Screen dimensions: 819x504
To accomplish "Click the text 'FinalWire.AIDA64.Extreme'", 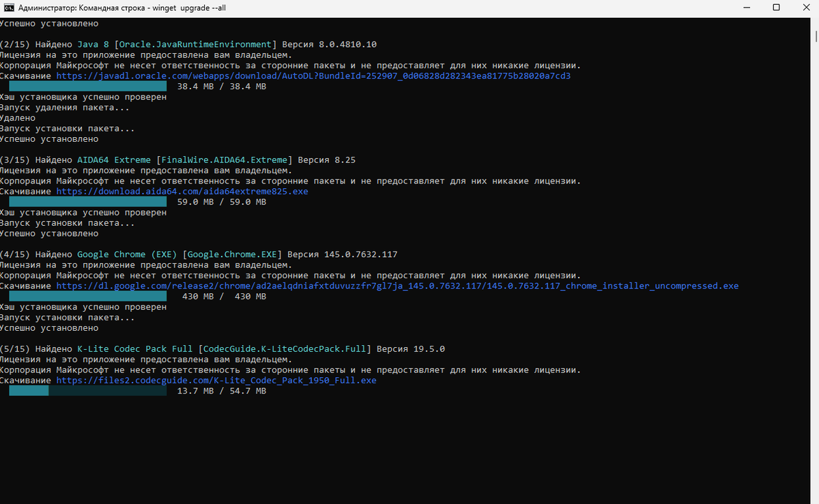I will pyautogui.click(x=224, y=160).
